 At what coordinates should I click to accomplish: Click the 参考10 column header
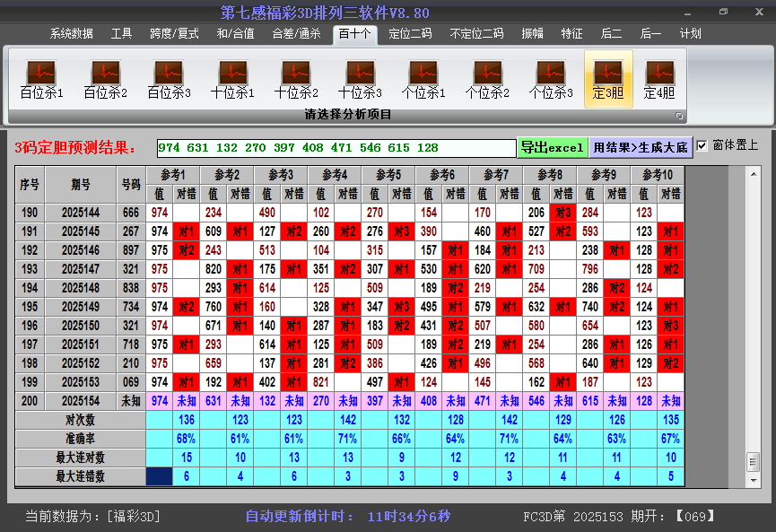click(658, 175)
